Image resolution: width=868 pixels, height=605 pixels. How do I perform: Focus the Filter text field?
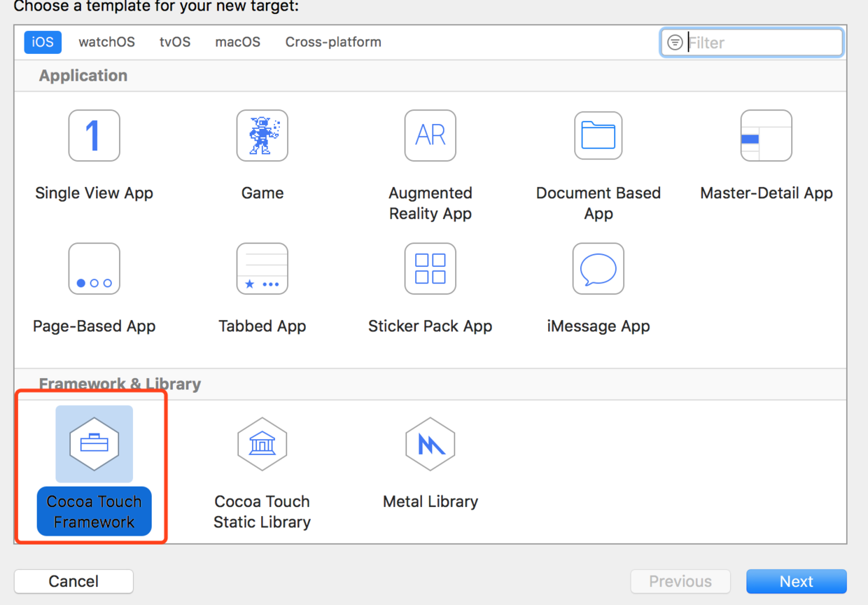(x=752, y=43)
